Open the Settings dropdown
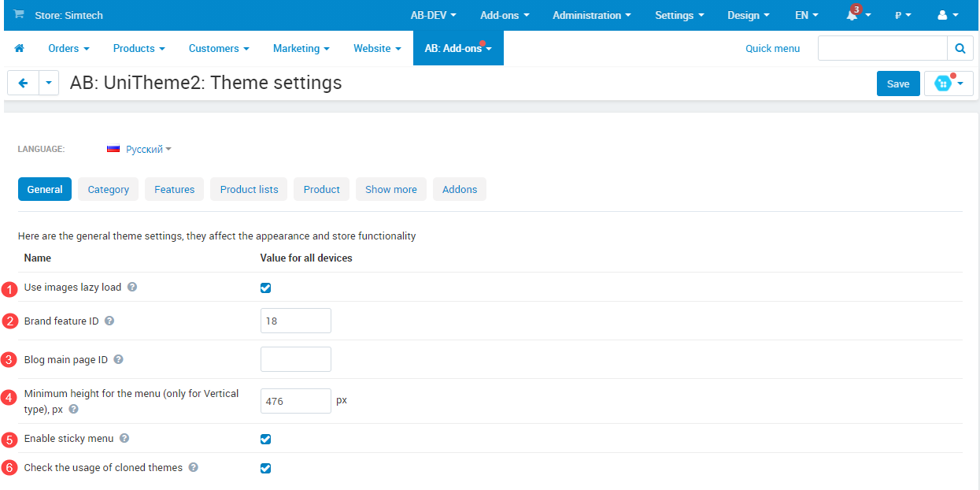This screenshot has height=490, width=980. tap(680, 15)
